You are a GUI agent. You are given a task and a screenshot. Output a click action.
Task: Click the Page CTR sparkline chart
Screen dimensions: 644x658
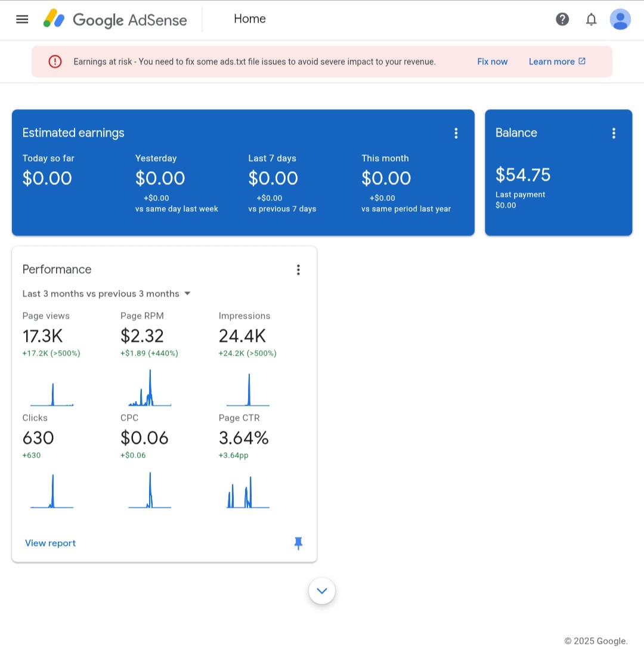point(248,492)
